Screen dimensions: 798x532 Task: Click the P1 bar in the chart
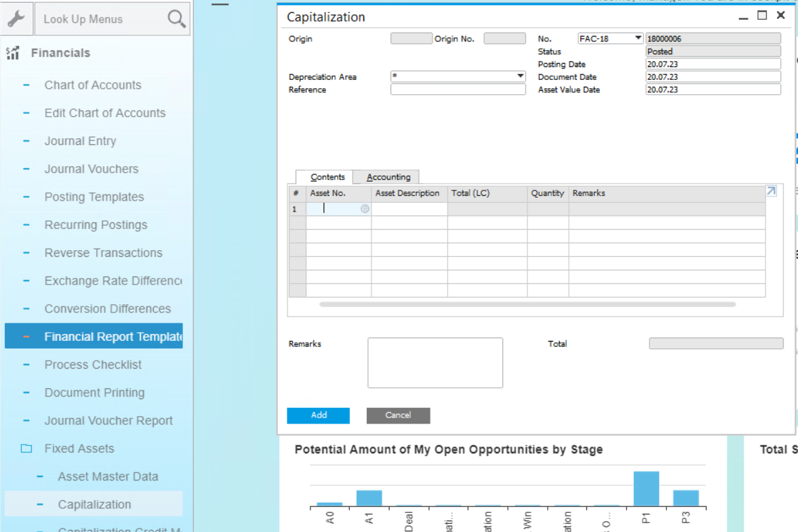pyautogui.click(x=646, y=489)
